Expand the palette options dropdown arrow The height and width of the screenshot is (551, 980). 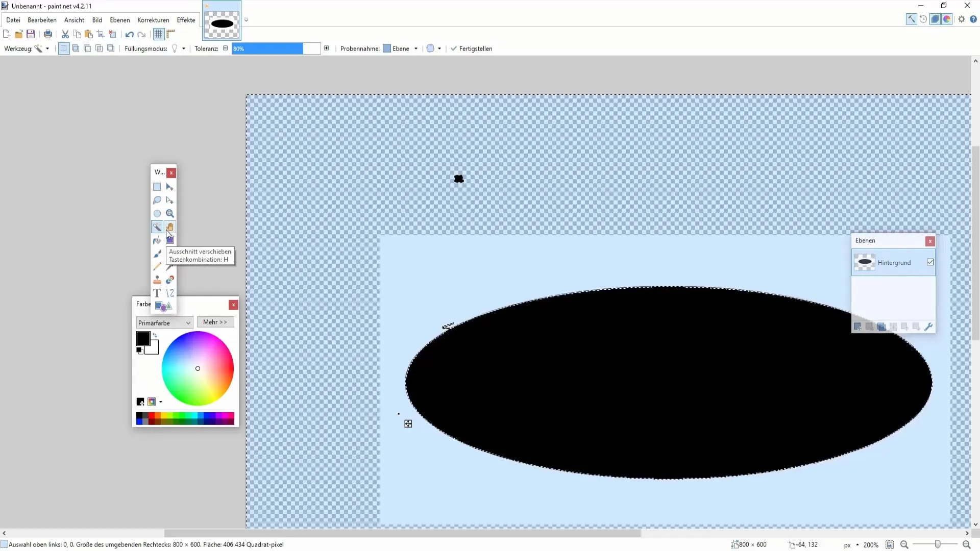click(x=161, y=402)
